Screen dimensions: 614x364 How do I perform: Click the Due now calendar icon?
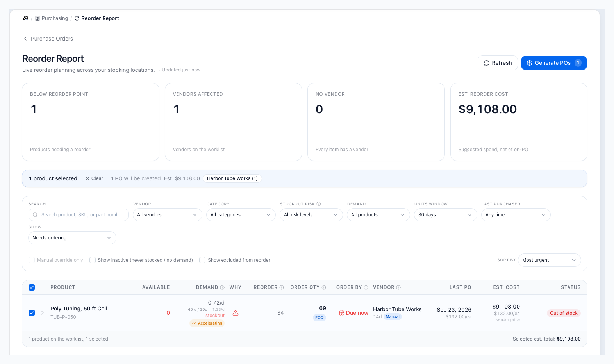[342, 313]
